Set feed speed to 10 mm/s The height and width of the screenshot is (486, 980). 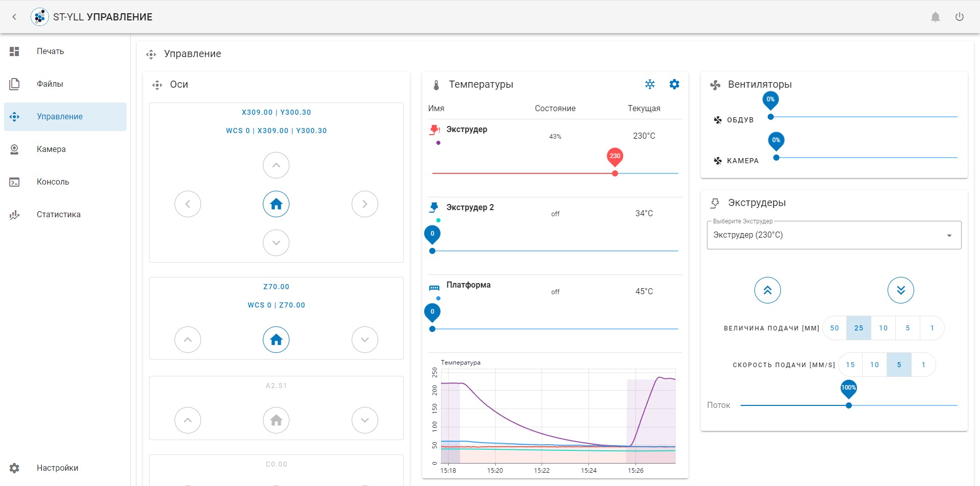[x=875, y=365]
